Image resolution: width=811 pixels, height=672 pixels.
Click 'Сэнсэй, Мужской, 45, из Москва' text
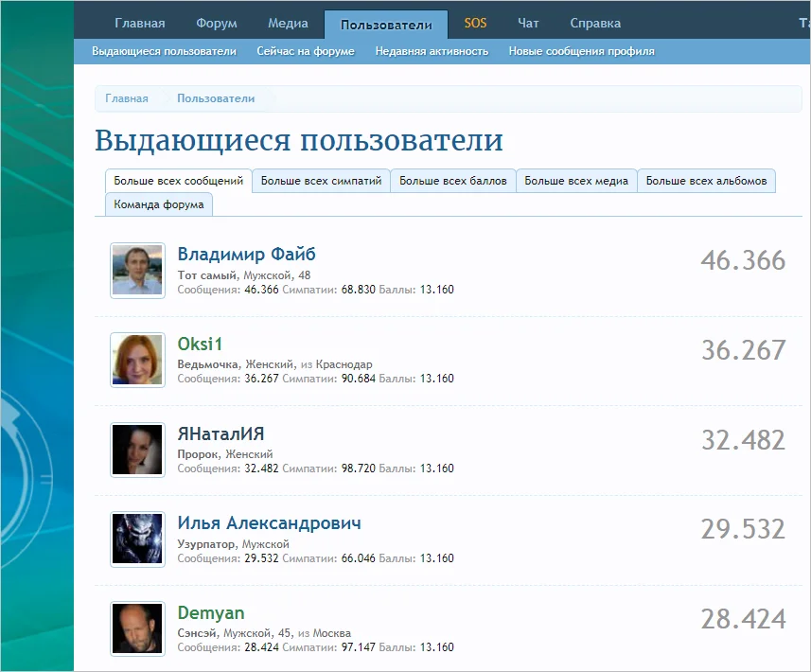point(264,633)
